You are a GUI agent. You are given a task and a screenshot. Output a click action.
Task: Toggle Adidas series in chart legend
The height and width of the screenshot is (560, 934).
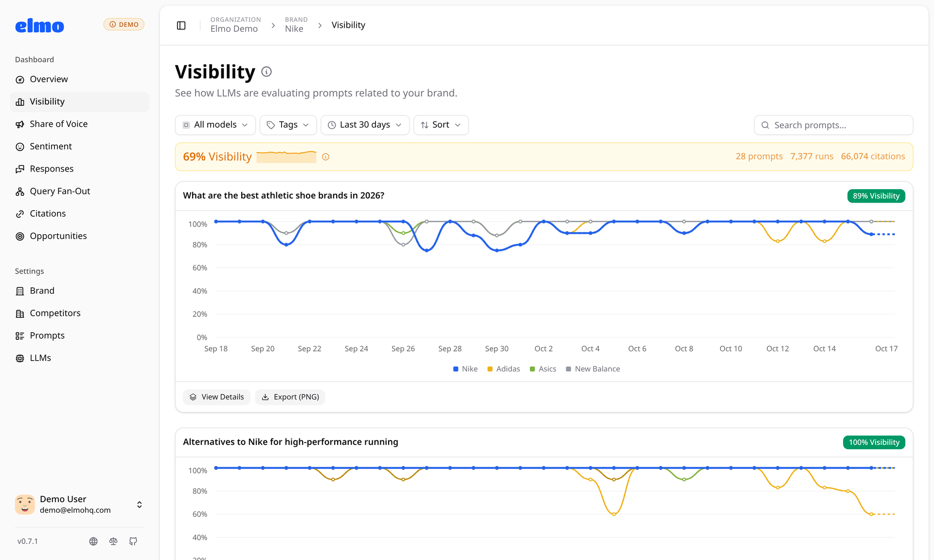click(x=503, y=369)
